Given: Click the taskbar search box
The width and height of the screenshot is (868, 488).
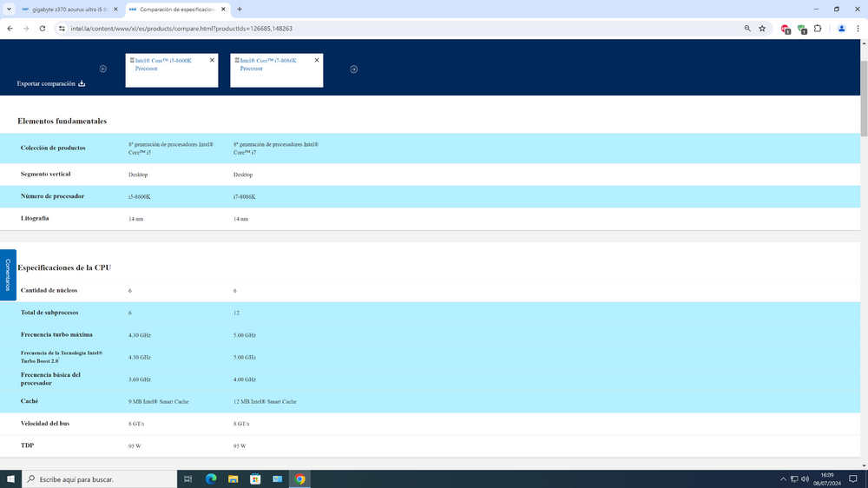Looking at the screenshot, I should [x=100, y=479].
